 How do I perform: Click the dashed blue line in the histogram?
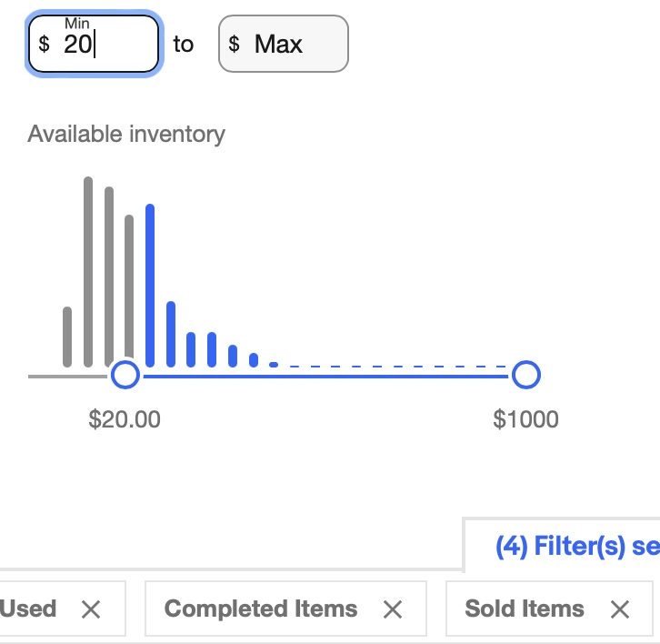tap(398, 367)
